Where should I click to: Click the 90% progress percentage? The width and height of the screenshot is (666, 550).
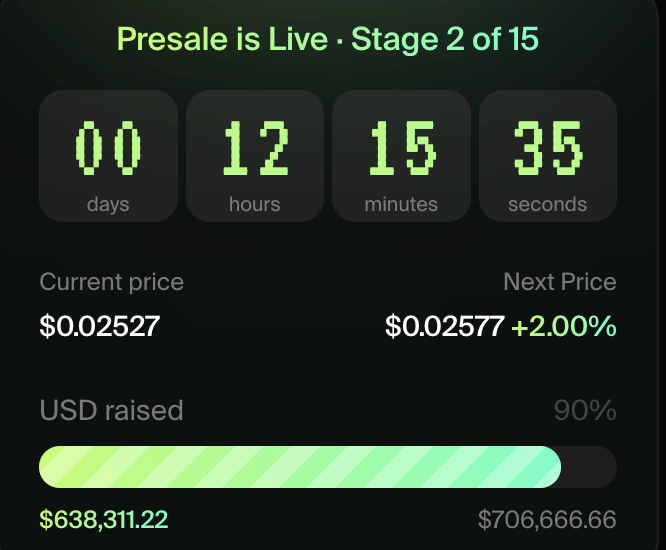pos(585,410)
